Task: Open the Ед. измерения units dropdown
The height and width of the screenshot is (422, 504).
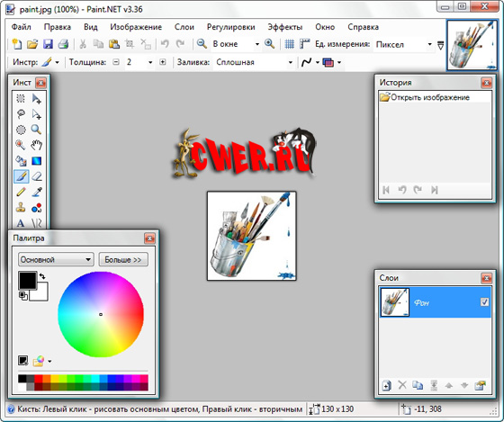Action: (x=404, y=44)
